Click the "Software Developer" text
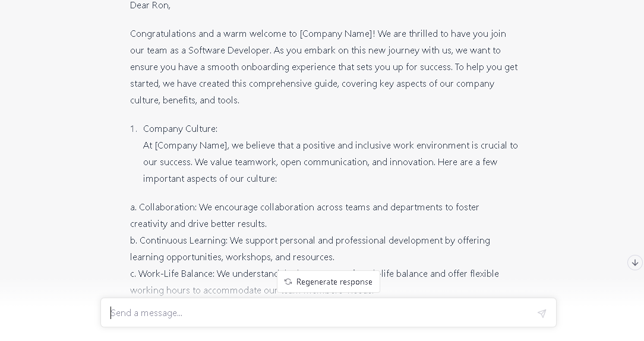This screenshot has height=341, width=644. click(x=229, y=50)
